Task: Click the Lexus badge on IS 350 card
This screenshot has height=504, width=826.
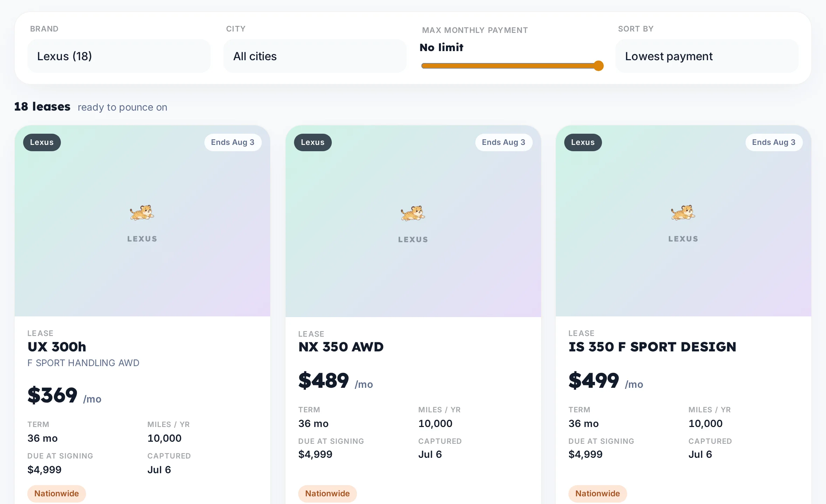Action: [x=583, y=142]
